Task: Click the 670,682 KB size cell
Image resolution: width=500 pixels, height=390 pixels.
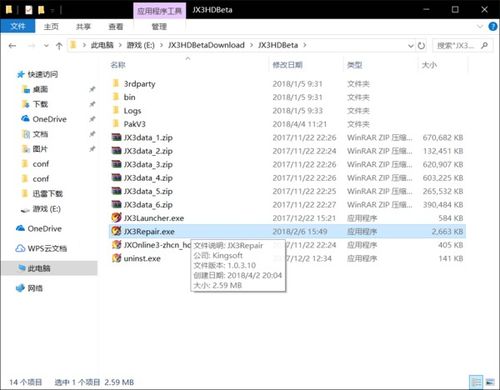Action: [x=443, y=137]
